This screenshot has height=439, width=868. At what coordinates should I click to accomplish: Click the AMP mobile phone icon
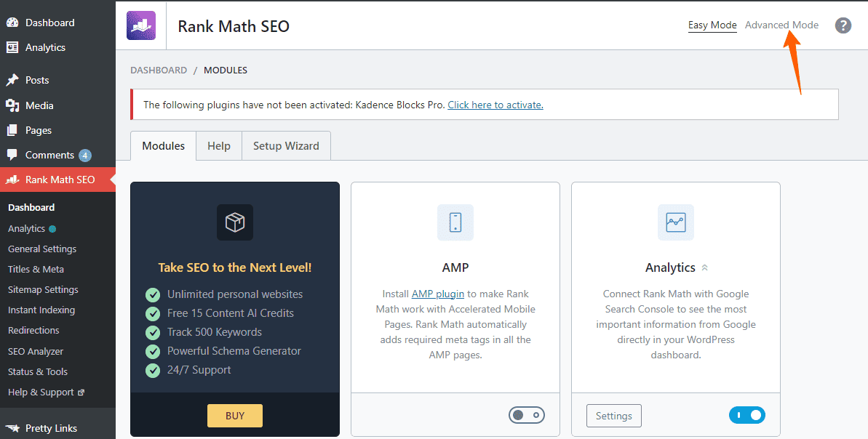pos(455,222)
